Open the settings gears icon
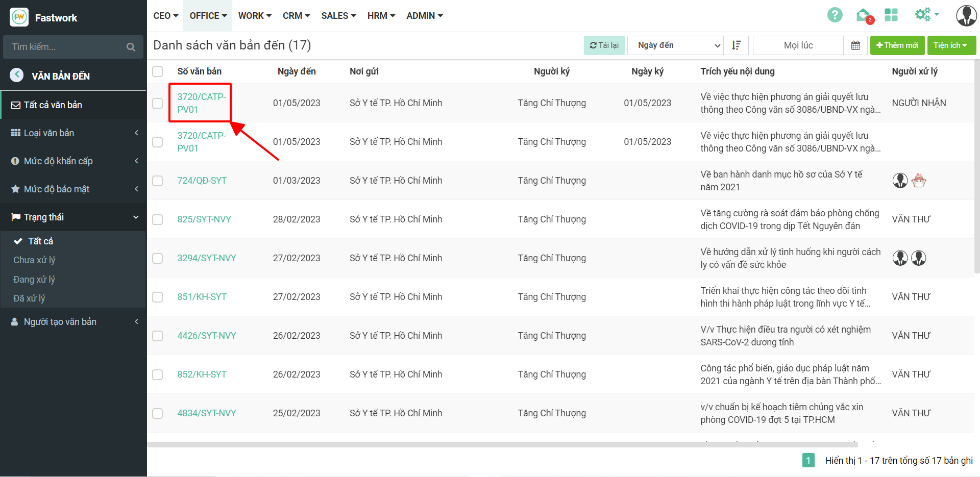 point(925,15)
